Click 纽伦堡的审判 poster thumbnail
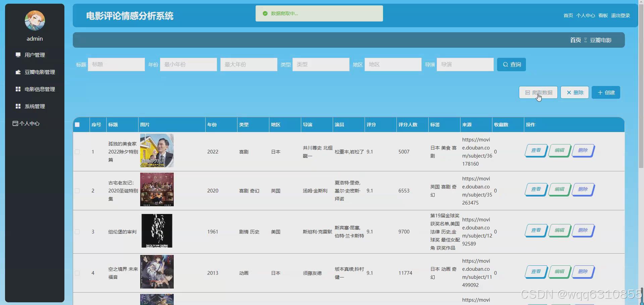Image resolution: width=644 pixels, height=305 pixels. [x=157, y=231]
